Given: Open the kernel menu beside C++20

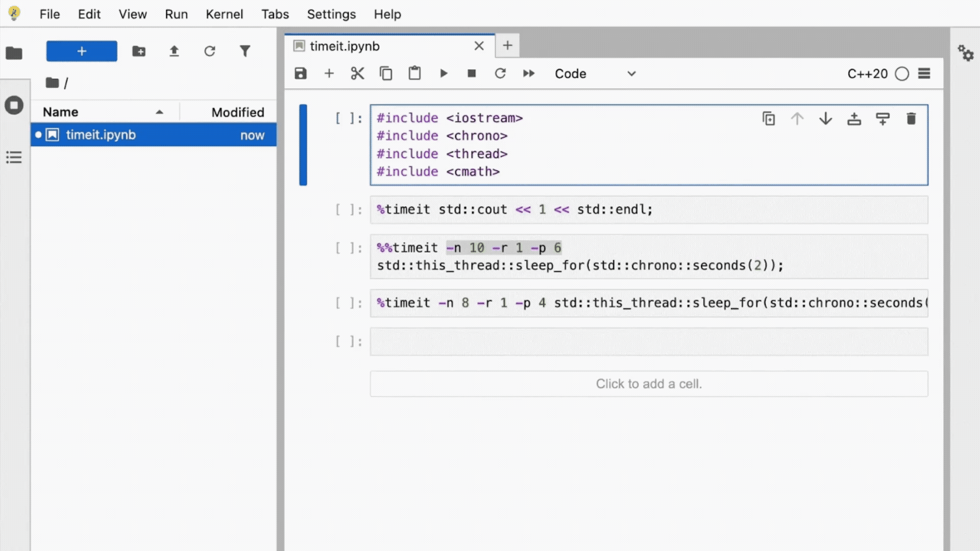Looking at the screenshot, I should coord(924,73).
